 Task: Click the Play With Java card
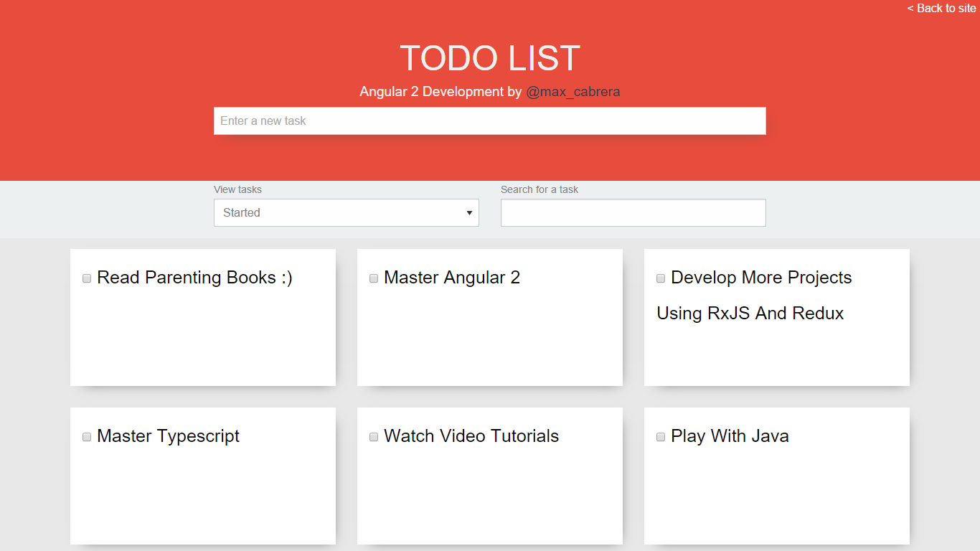tap(776, 495)
